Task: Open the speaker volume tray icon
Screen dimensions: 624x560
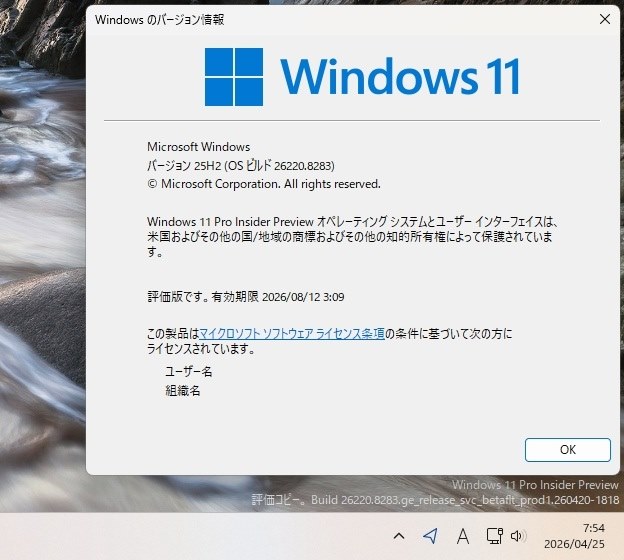Action: [x=518, y=536]
